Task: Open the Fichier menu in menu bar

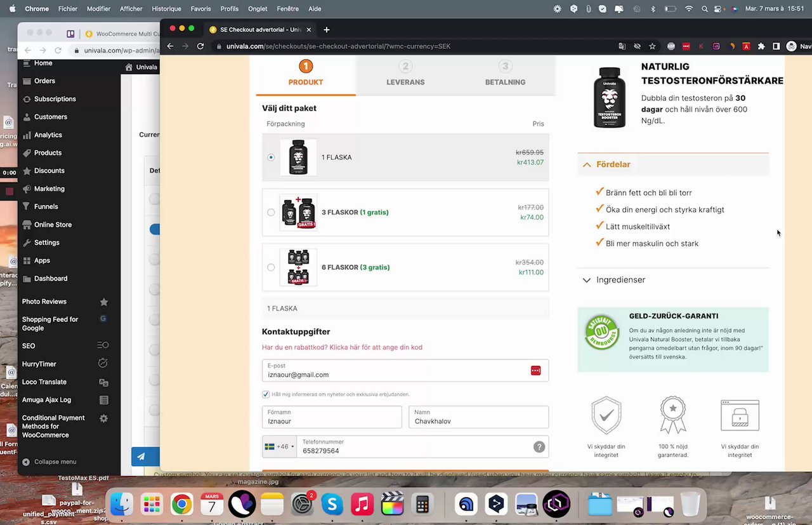Action: [68, 9]
